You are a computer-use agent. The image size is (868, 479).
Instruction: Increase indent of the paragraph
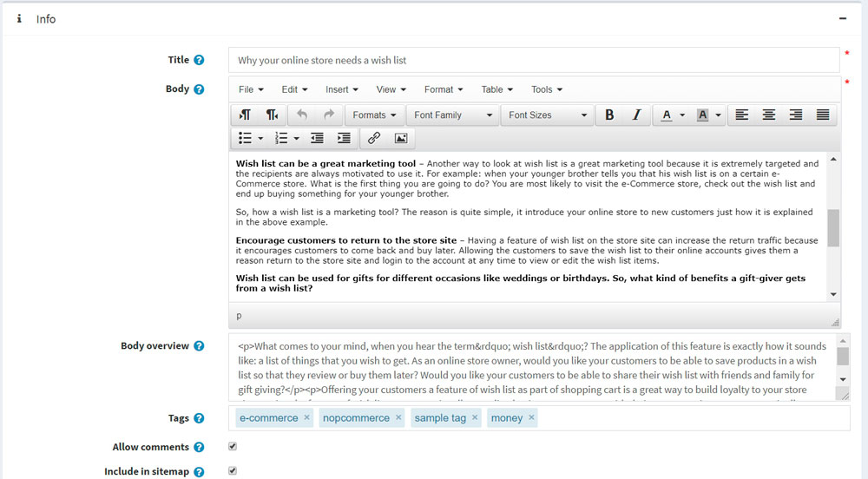(x=344, y=138)
